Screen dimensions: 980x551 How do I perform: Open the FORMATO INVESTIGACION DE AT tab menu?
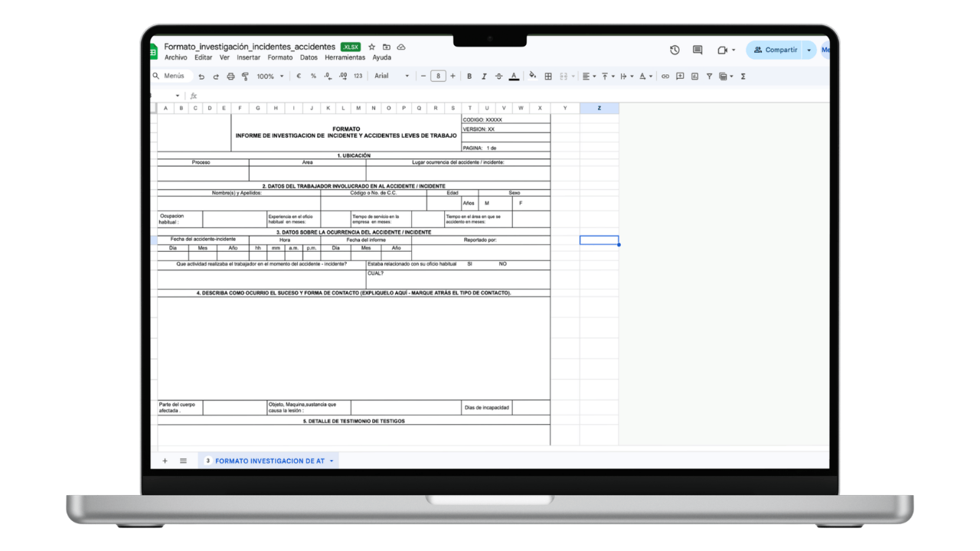tap(332, 461)
